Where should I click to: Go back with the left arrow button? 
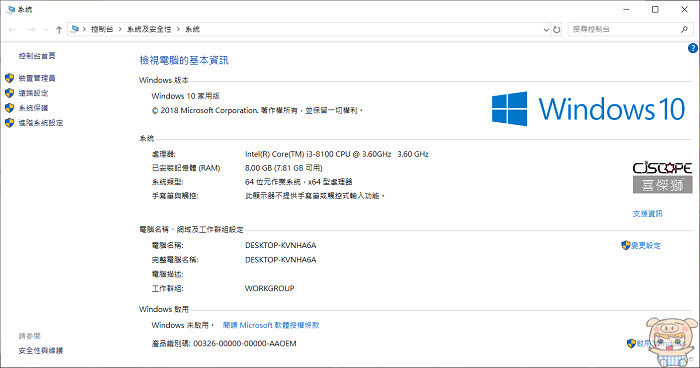click(x=12, y=29)
